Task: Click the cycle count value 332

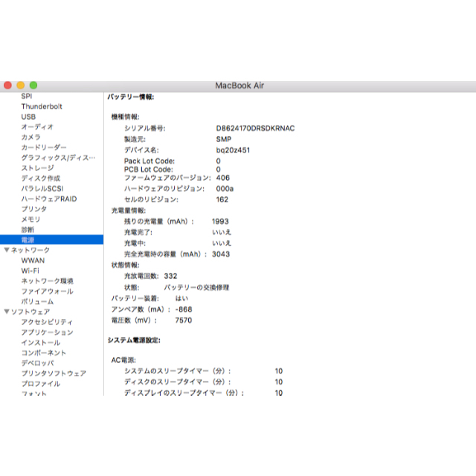Action: 170,276
